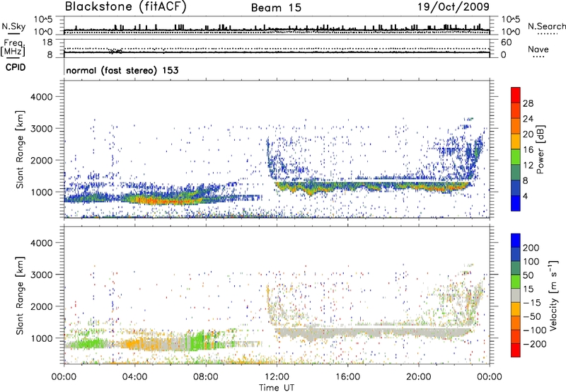This screenshot has height=392, width=566.
Task: Click the '20:00' time tick label
Action: click(x=419, y=377)
